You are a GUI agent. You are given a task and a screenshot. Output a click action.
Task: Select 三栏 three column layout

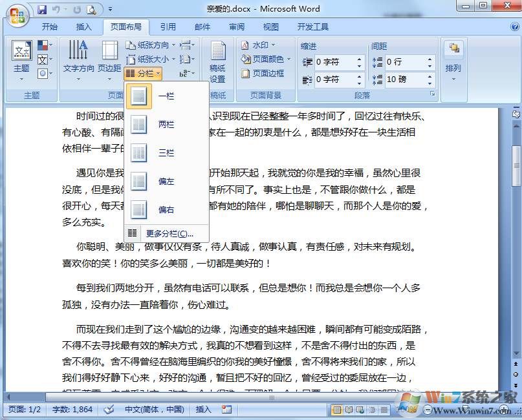click(x=166, y=153)
